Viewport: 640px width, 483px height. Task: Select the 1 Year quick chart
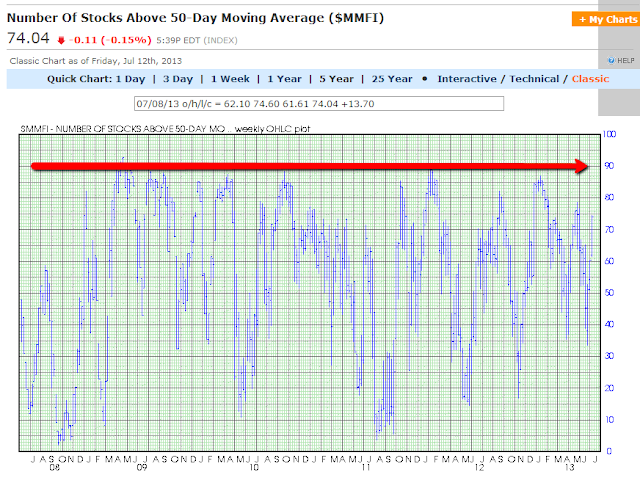pos(284,79)
